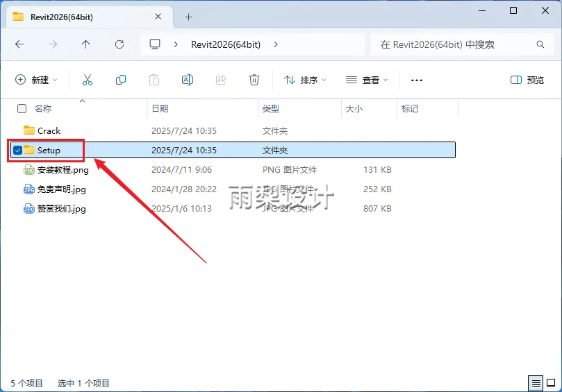Click the folder icon in the window tab
This screenshot has width=562, height=392.
point(18,17)
